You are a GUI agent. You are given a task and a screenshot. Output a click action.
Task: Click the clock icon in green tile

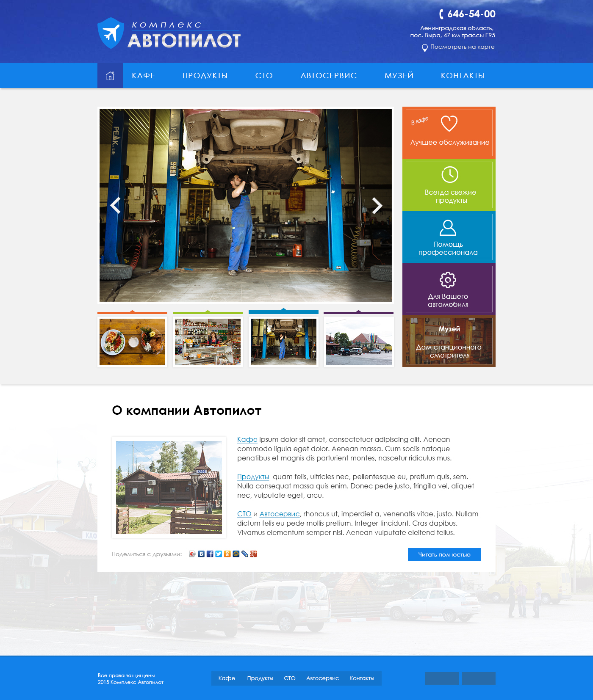click(450, 174)
